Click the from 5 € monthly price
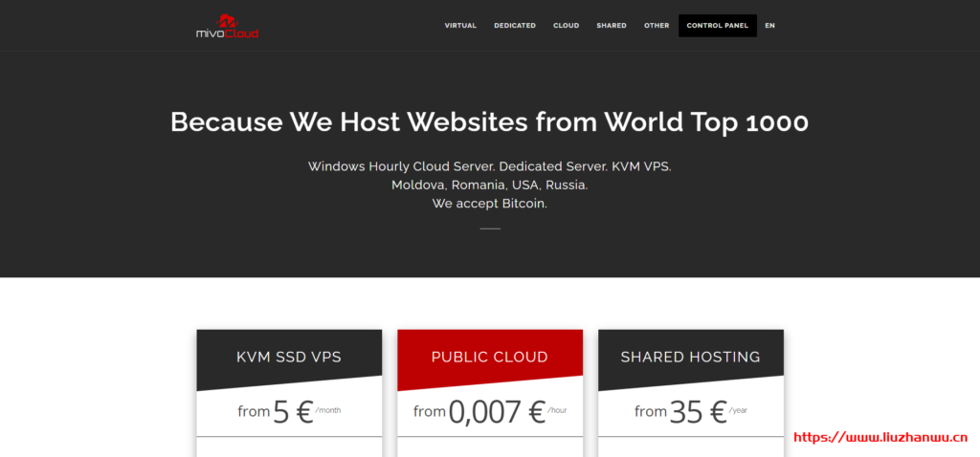 [x=289, y=412]
